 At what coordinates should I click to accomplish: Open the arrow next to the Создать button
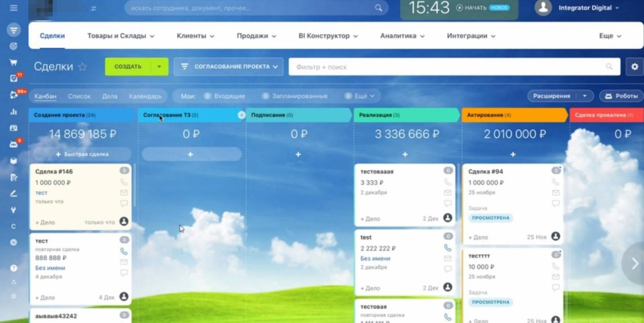click(x=160, y=67)
